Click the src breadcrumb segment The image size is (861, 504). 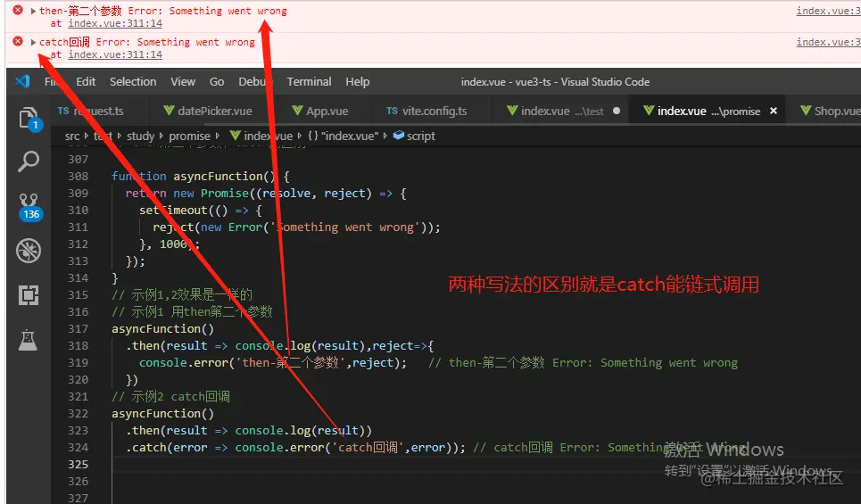(72, 136)
